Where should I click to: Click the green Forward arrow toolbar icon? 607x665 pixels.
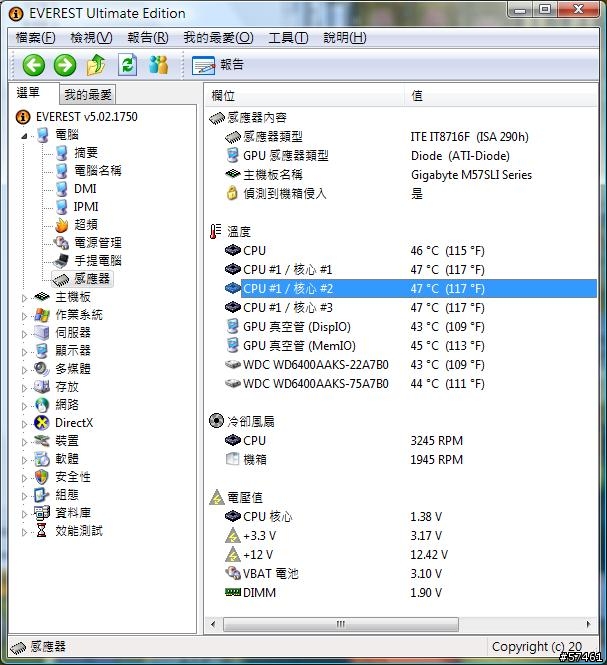[x=65, y=65]
